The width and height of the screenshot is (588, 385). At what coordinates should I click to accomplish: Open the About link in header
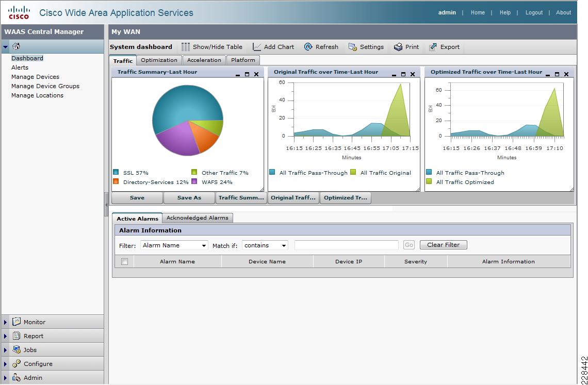(563, 12)
